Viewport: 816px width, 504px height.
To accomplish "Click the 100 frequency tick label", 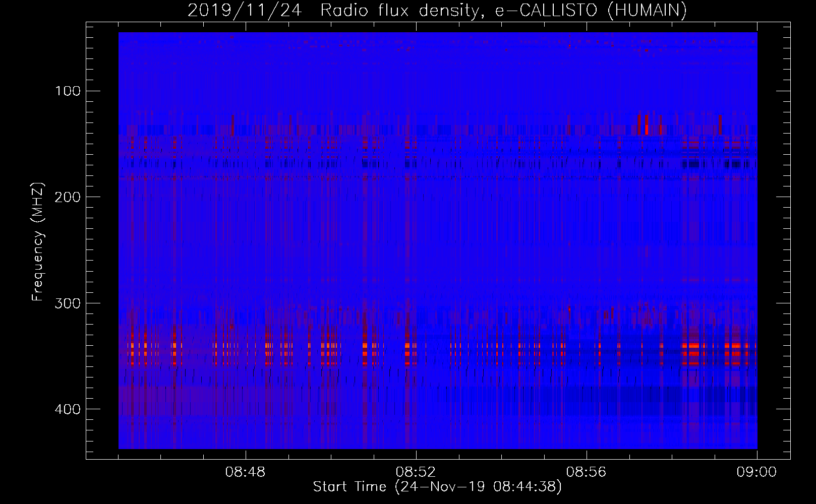I will coord(67,91).
